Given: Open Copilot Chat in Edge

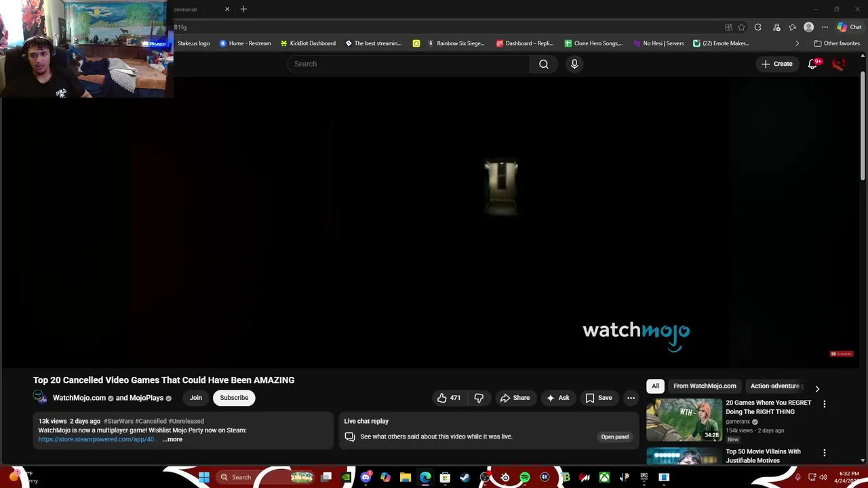Looking at the screenshot, I should point(849,27).
